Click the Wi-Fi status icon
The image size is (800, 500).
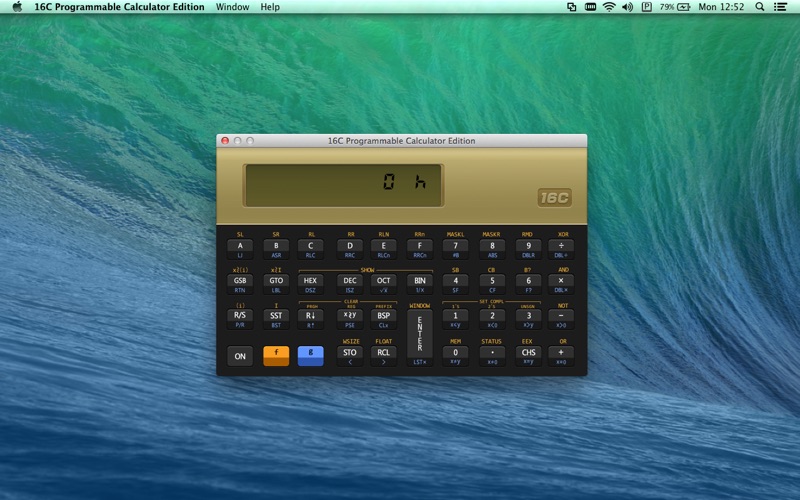click(x=609, y=7)
